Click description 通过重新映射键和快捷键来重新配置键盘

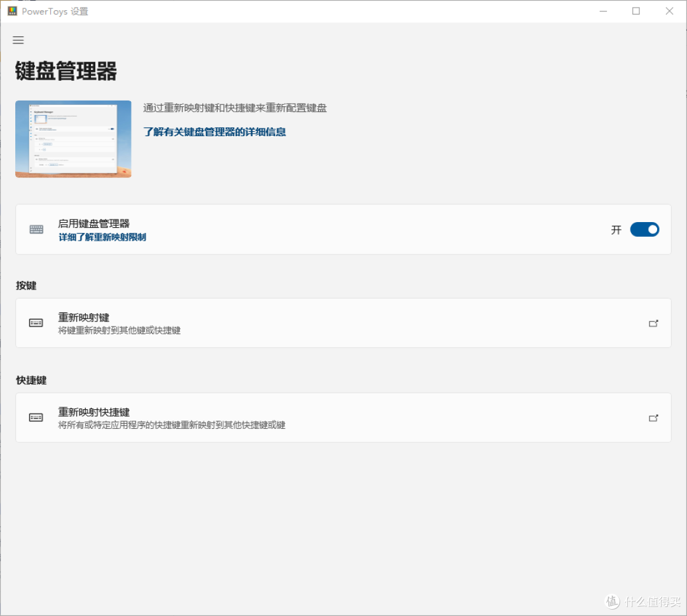[235, 108]
